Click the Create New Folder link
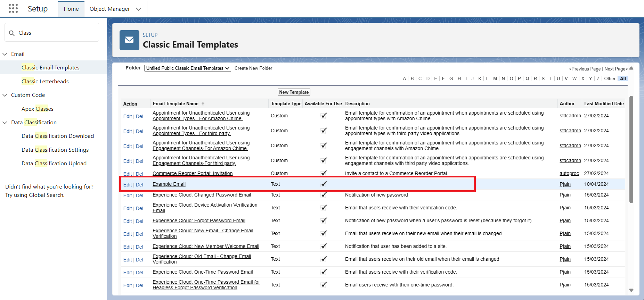The width and height of the screenshot is (644, 300). tap(253, 68)
